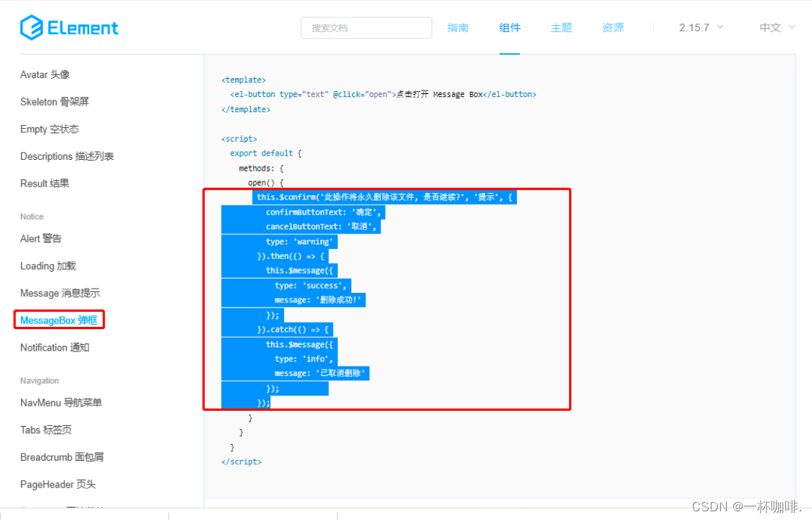Screen dimensions: 812x520
Task: Click the Notice section heading
Action: pos(32,216)
